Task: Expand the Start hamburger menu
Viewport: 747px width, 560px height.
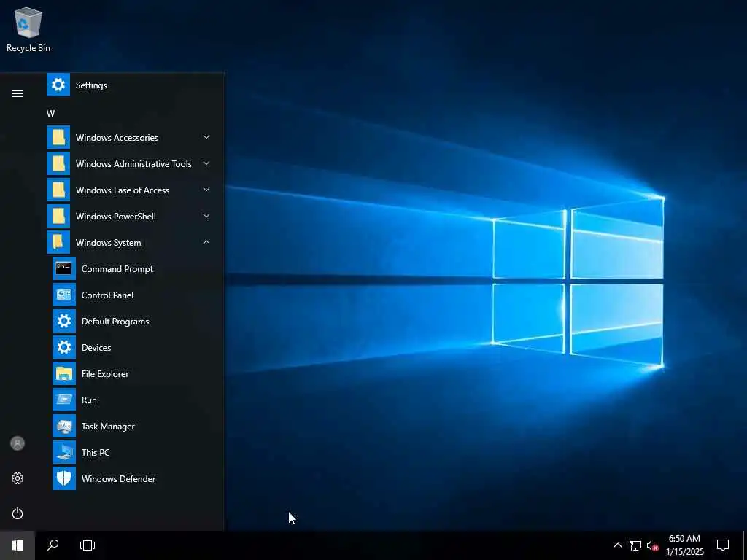Action: (18, 93)
